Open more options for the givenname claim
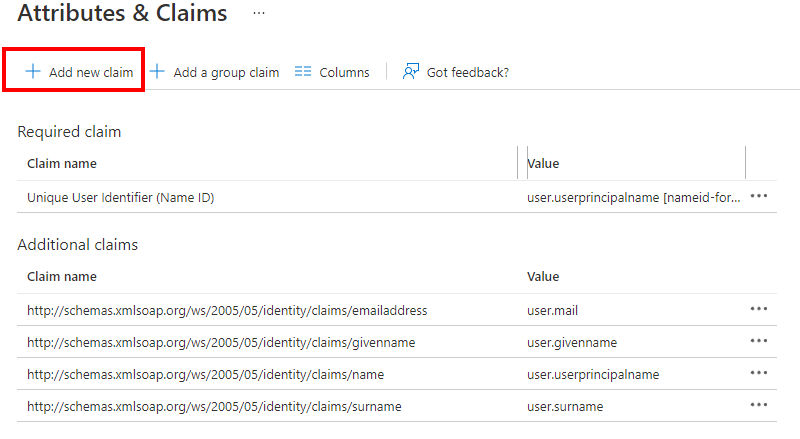 [759, 341]
